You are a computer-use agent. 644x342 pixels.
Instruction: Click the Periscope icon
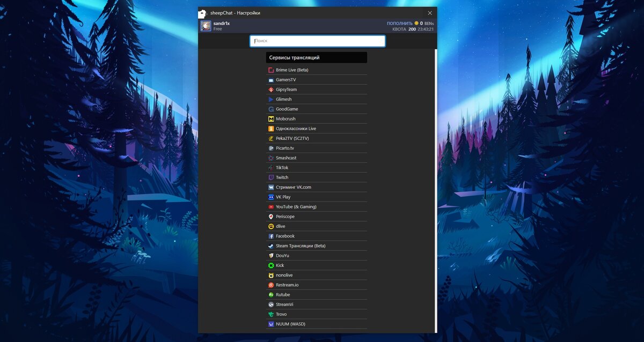[x=271, y=217]
